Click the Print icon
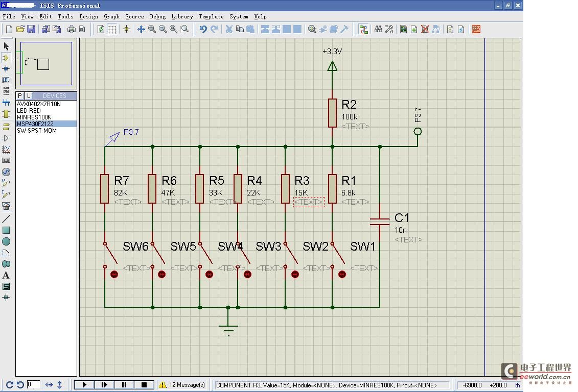578x392 pixels. coord(72,29)
